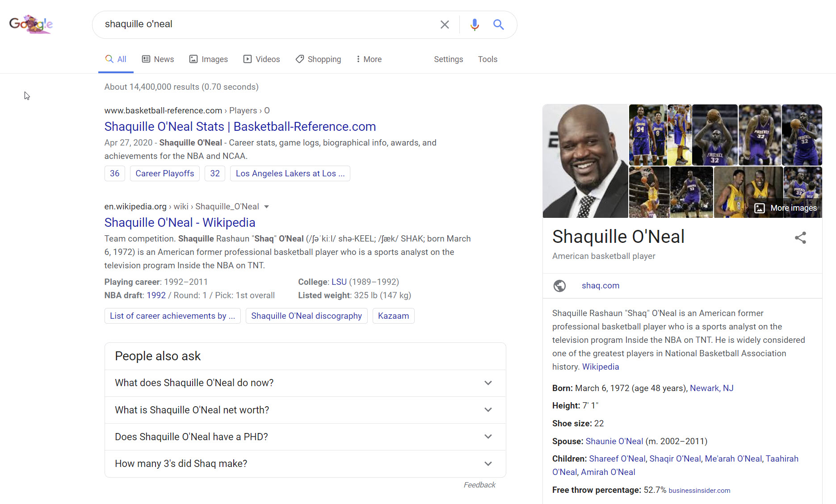Viewport: 836px width, 504px height.
Task: Click the globe icon beside shaq.com
Action: click(559, 286)
